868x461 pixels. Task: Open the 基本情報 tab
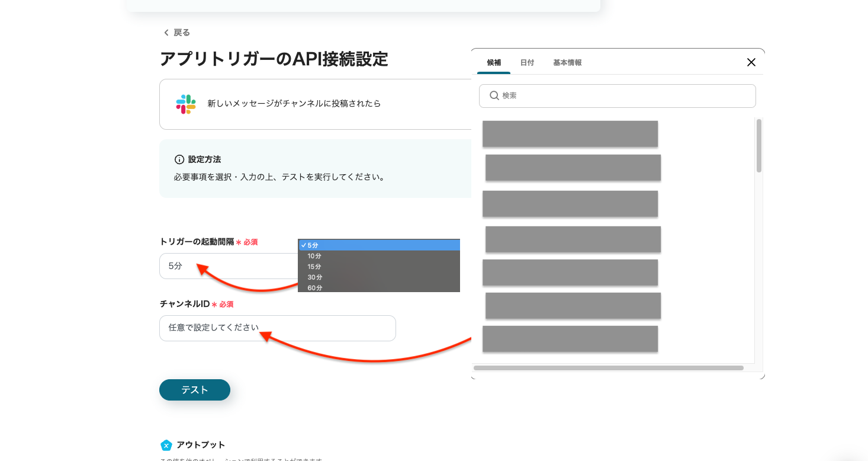point(567,63)
